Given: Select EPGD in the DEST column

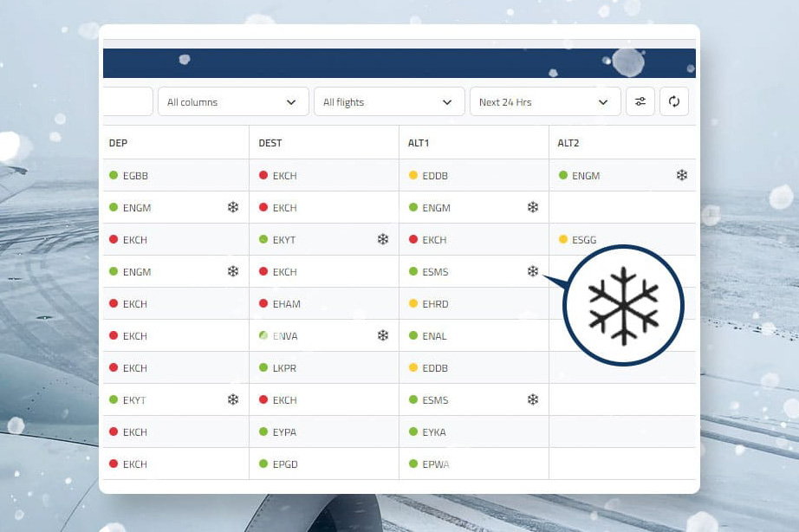Looking at the screenshot, I should tap(283, 464).
